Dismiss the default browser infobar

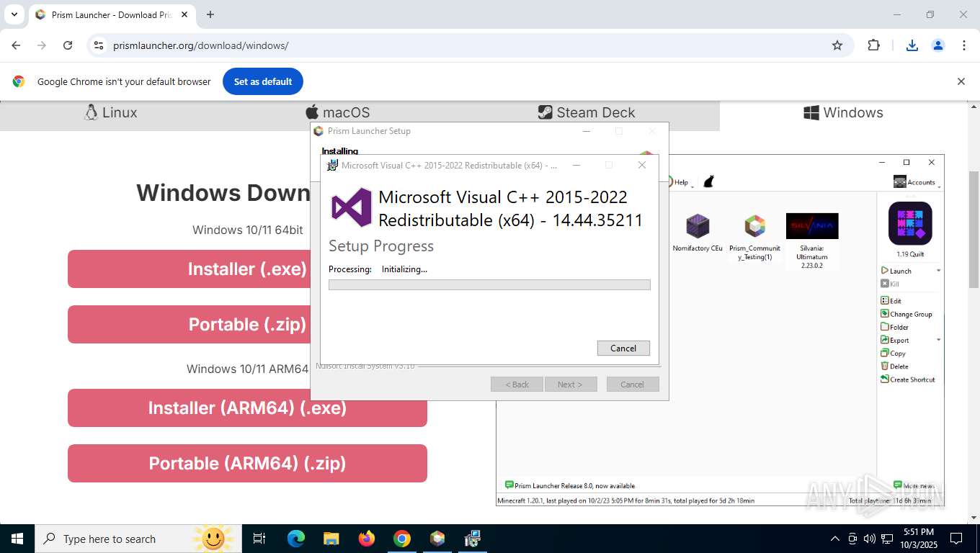tap(961, 81)
